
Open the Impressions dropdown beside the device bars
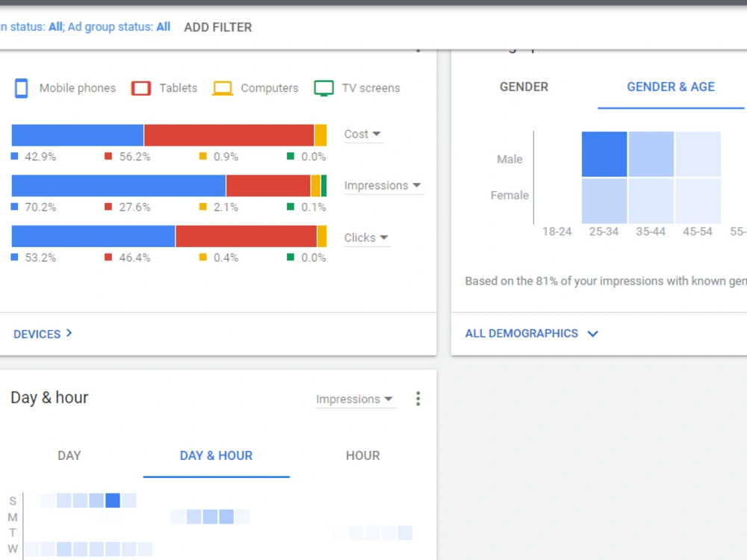tap(382, 186)
